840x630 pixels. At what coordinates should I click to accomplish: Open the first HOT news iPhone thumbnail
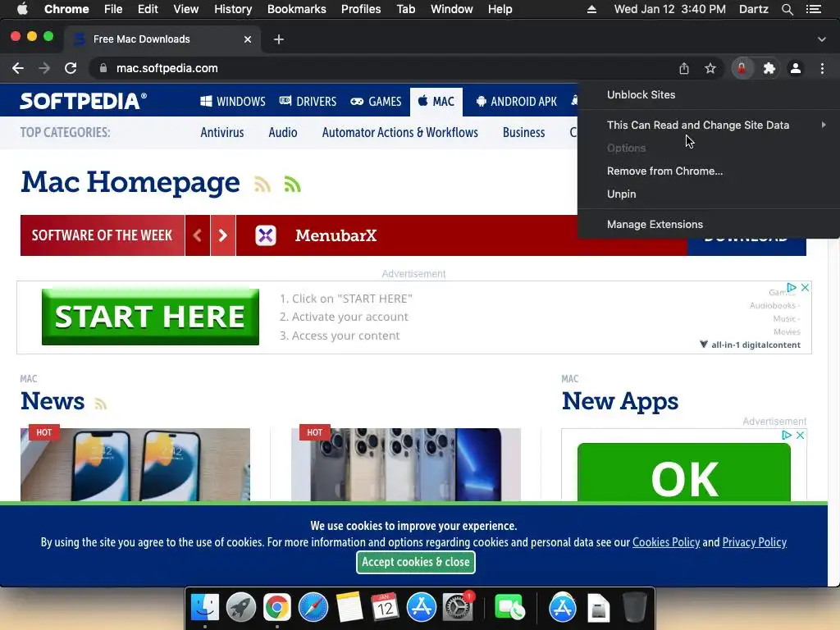(x=135, y=464)
